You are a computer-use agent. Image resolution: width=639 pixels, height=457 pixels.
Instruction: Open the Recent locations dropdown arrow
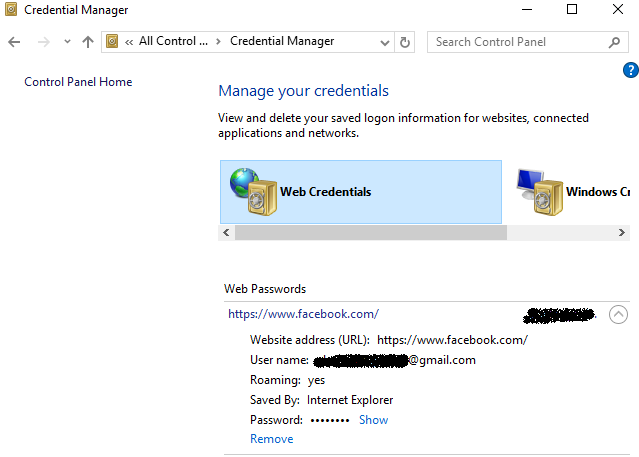pyautogui.click(x=67, y=42)
